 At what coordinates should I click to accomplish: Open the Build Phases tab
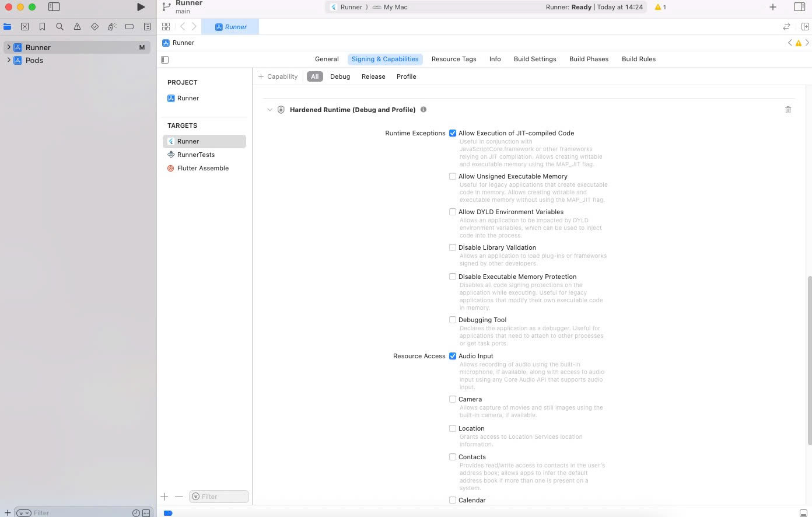pyautogui.click(x=589, y=59)
